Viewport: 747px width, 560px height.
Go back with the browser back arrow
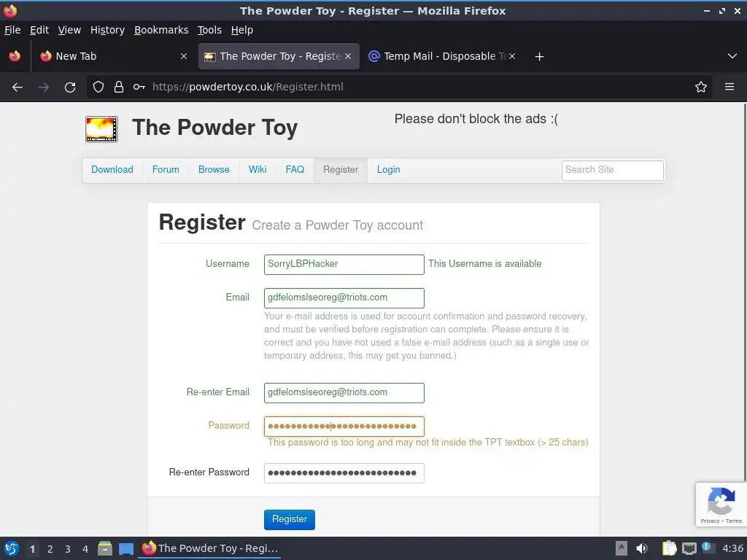point(18,87)
